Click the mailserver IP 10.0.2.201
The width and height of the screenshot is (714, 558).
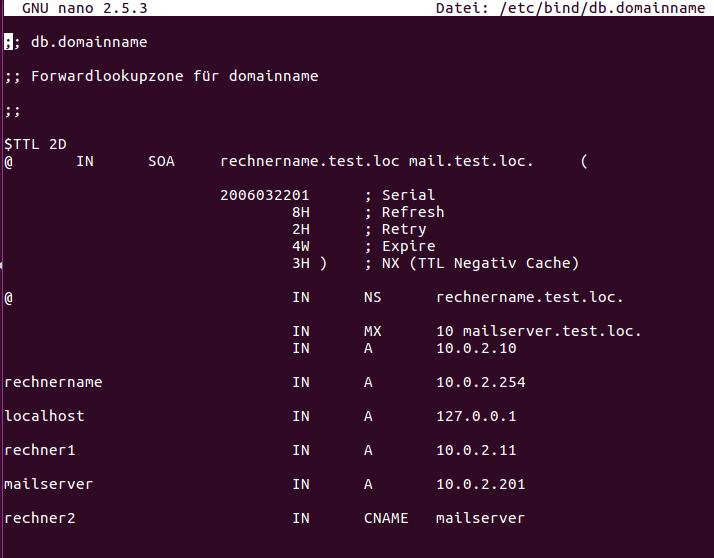pyautogui.click(x=480, y=484)
